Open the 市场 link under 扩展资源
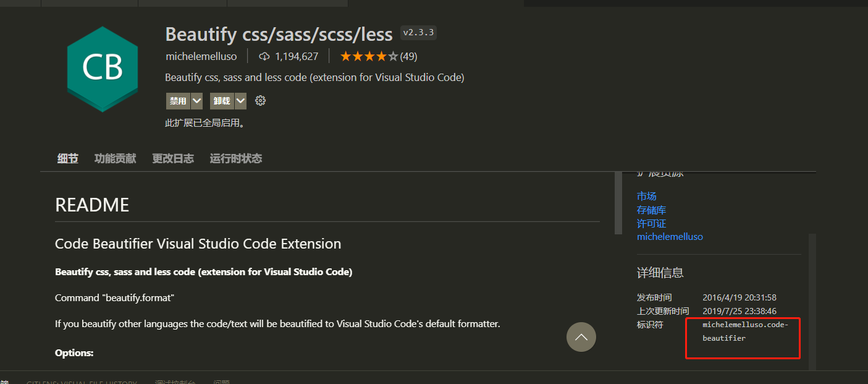This screenshot has height=384, width=868. [x=646, y=196]
